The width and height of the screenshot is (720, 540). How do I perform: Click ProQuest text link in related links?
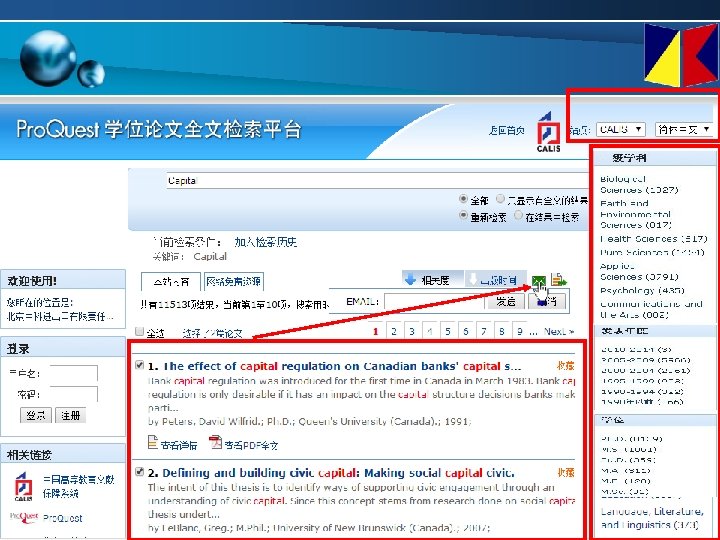point(62,518)
